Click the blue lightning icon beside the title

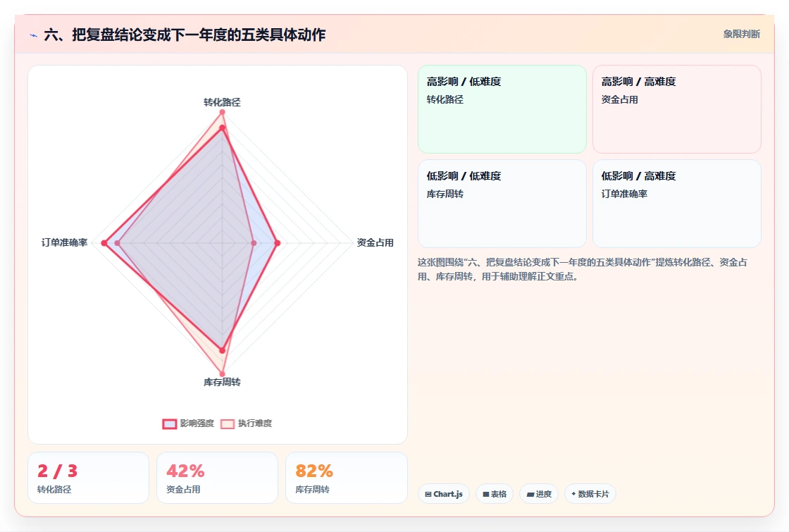[34, 35]
